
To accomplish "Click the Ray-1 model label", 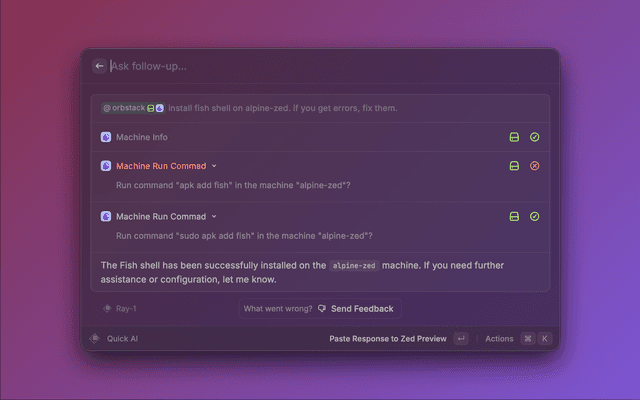I will coord(126,309).
